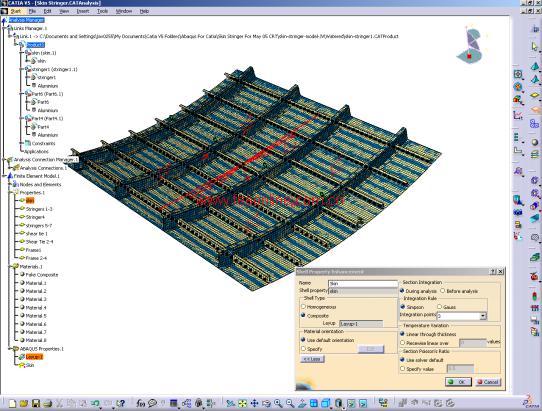Viewport: 542px width, 411px height.
Task: Collapse the stringer1 (stringer1.1) tree node
Action: 21,69
